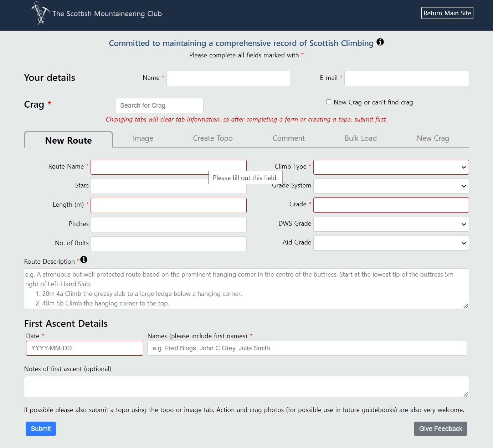Image resolution: width=493 pixels, height=448 pixels.
Task: Switch to the Image tab
Action: pyautogui.click(x=143, y=138)
